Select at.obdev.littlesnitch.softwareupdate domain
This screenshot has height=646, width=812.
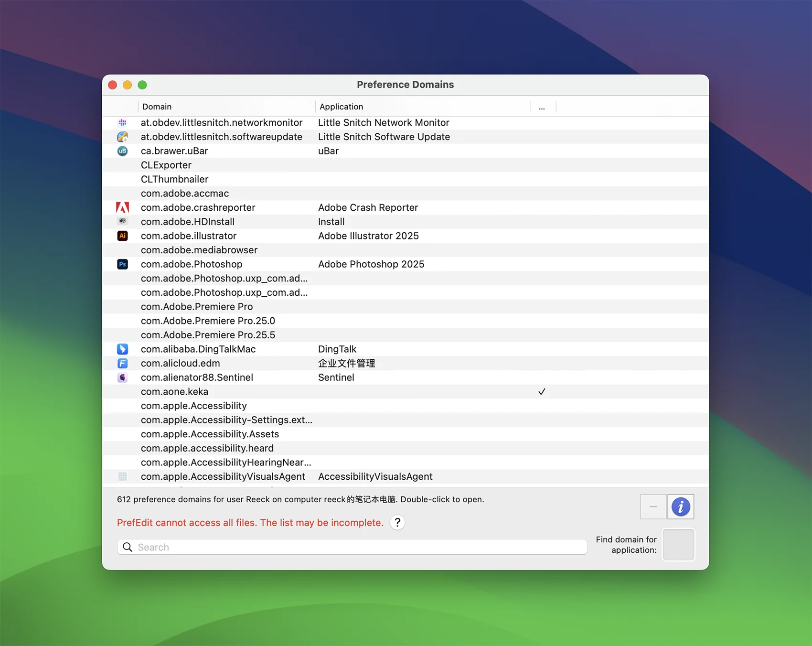[x=222, y=137]
